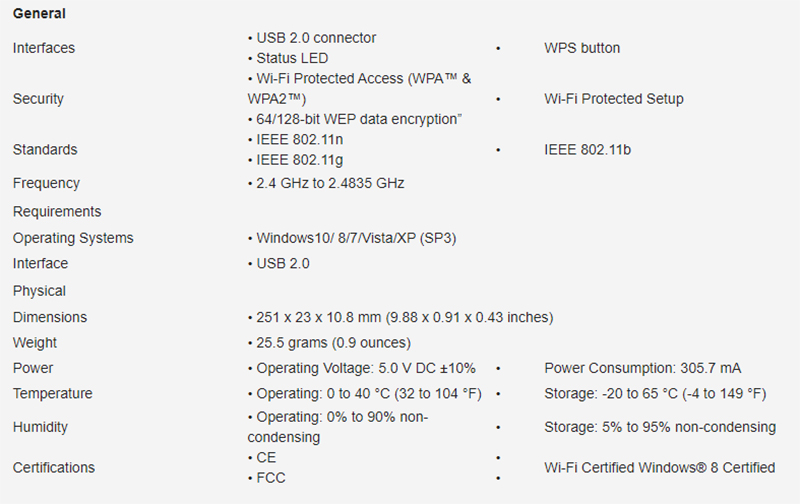
Task: Click the Storage: 5% to 95% non-condensing text
Action: tap(660, 427)
